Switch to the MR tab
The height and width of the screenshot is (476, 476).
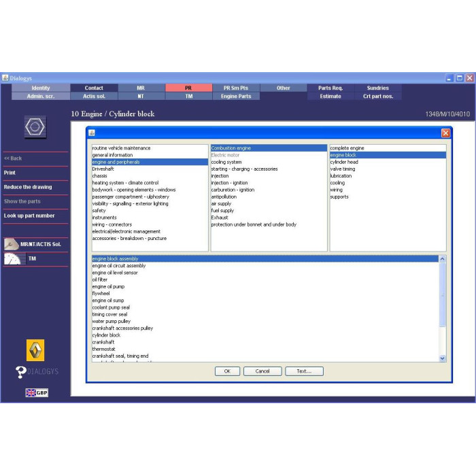click(141, 88)
